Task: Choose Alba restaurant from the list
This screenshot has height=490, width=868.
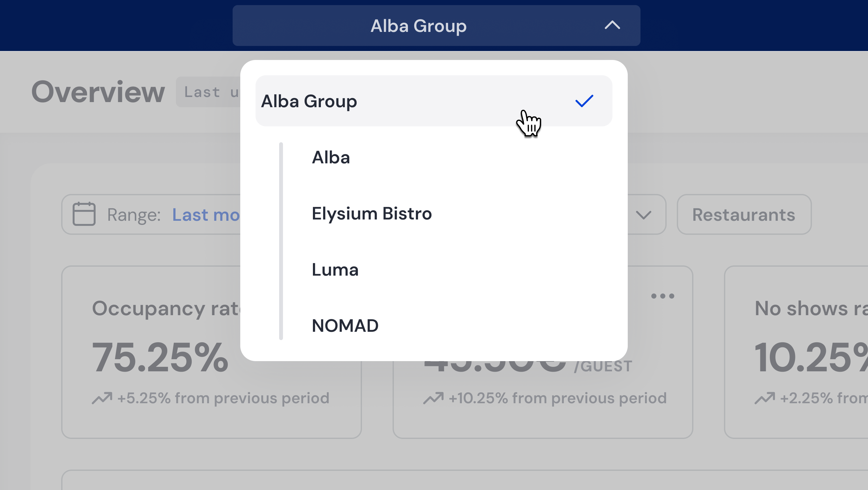Action: [331, 157]
